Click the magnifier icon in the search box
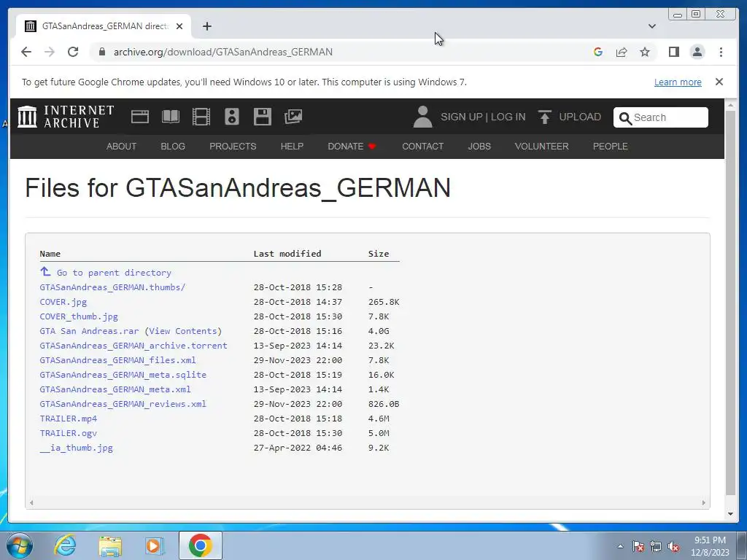The height and width of the screenshot is (560, 747). [x=625, y=117]
